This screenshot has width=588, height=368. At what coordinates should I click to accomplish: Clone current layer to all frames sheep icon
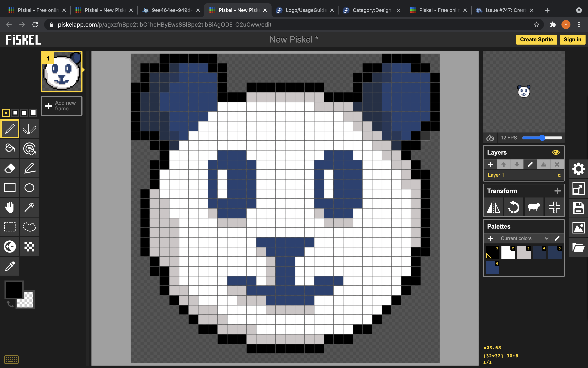pyautogui.click(x=534, y=207)
